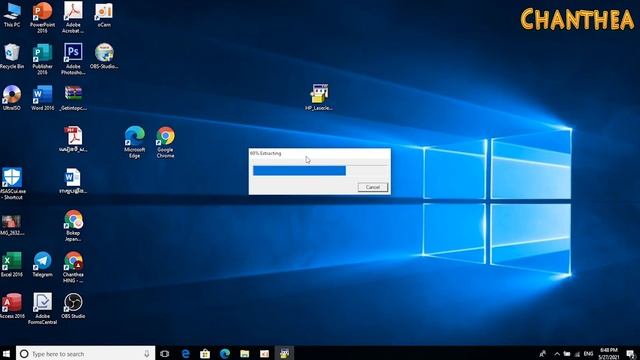This screenshot has height=360, width=640.
Task: Select the Publisher 2016 desktop shortcut
Action: [42, 59]
